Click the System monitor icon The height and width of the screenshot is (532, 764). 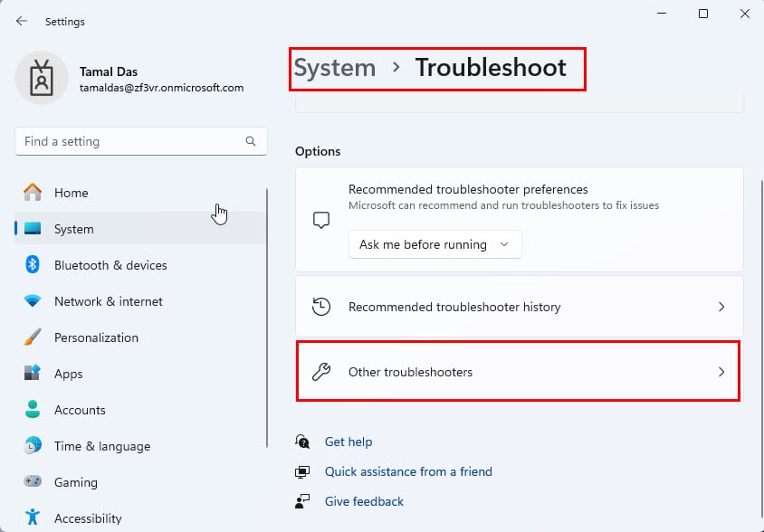pyautogui.click(x=33, y=229)
